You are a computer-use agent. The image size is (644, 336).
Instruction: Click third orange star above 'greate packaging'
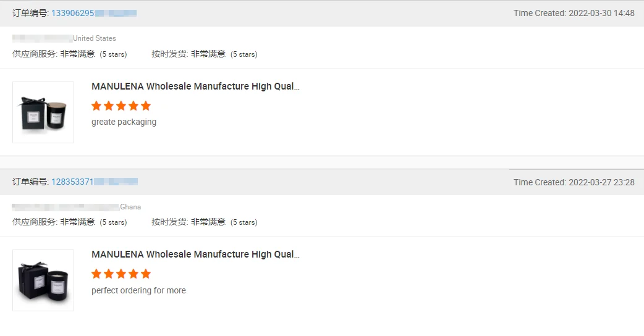pyautogui.click(x=121, y=106)
